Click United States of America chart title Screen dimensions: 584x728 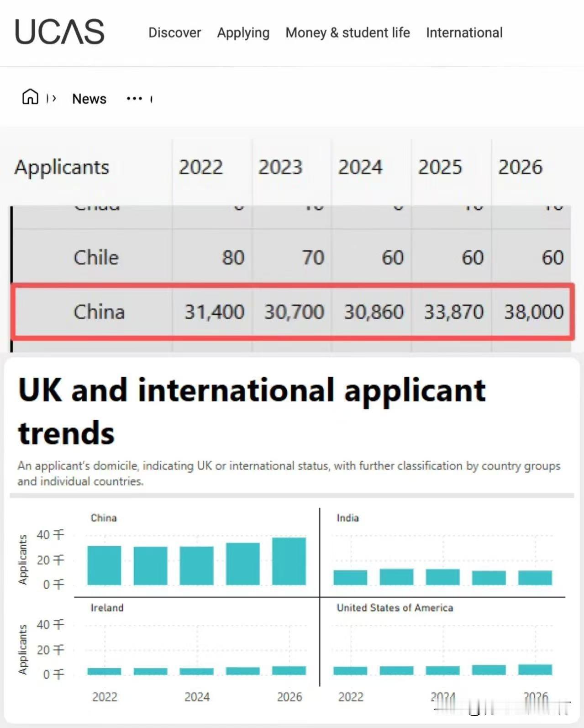tap(395, 608)
